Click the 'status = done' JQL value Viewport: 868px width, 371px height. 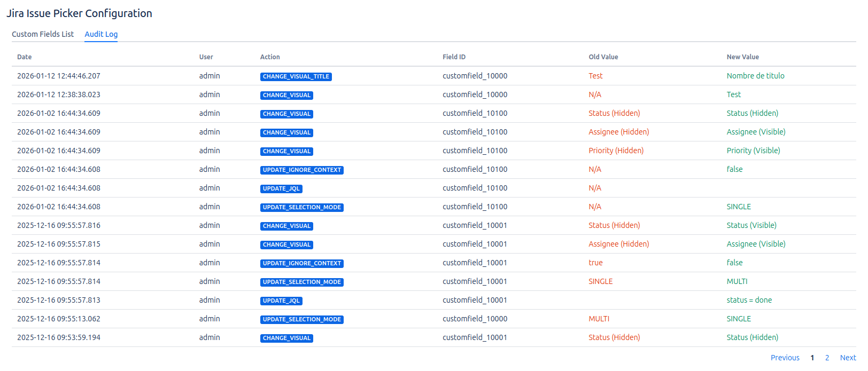tap(749, 300)
